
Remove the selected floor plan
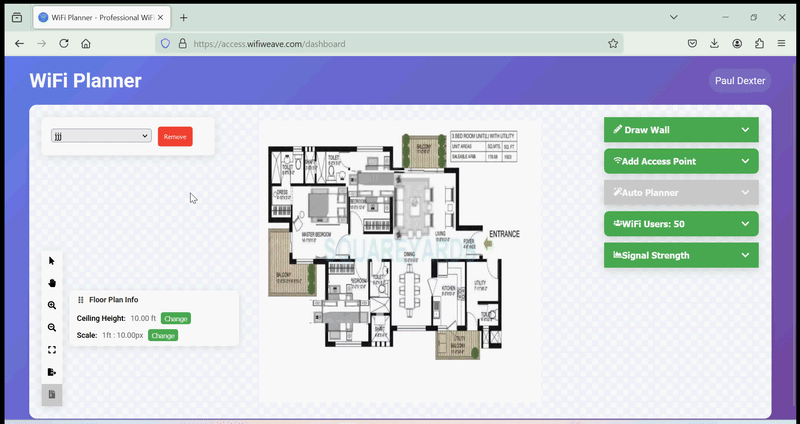pos(175,136)
